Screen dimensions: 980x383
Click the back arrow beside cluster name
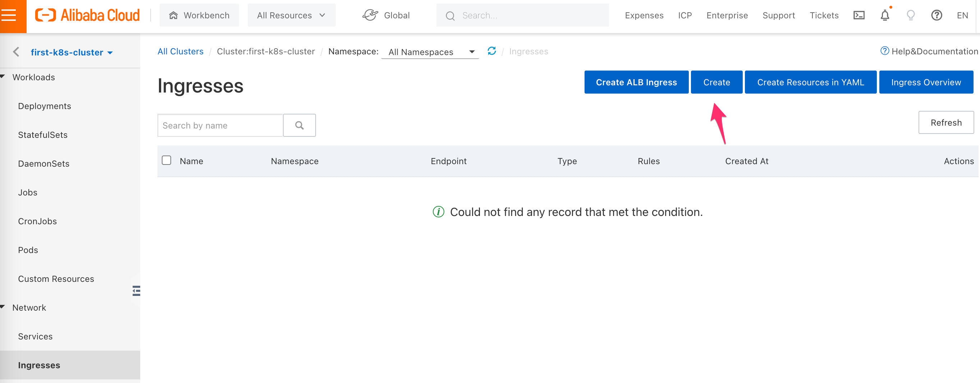coord(16,52)
